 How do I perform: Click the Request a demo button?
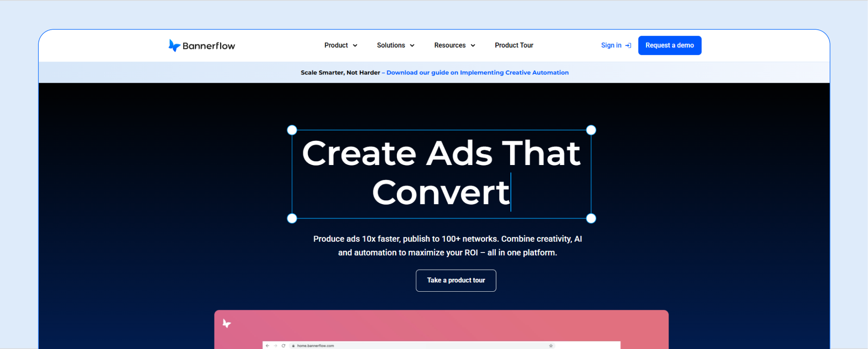coord(670,45)
